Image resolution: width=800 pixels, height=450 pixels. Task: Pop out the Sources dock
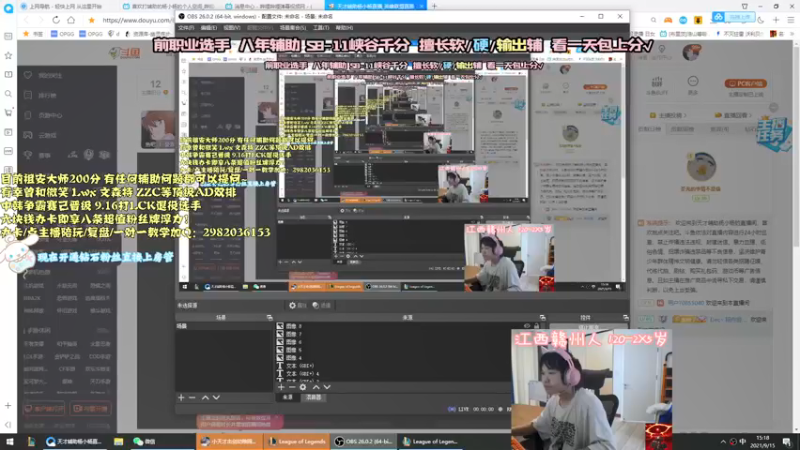point(542,317)
